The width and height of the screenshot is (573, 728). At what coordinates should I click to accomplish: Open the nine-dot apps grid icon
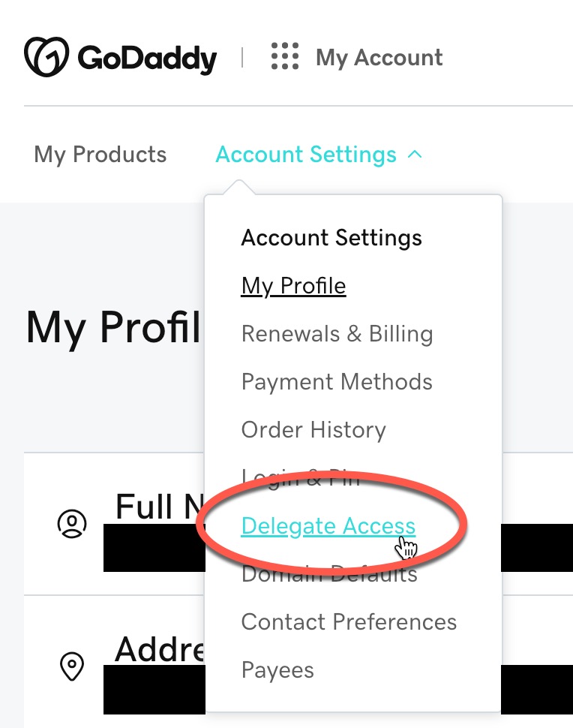[285, 56]
